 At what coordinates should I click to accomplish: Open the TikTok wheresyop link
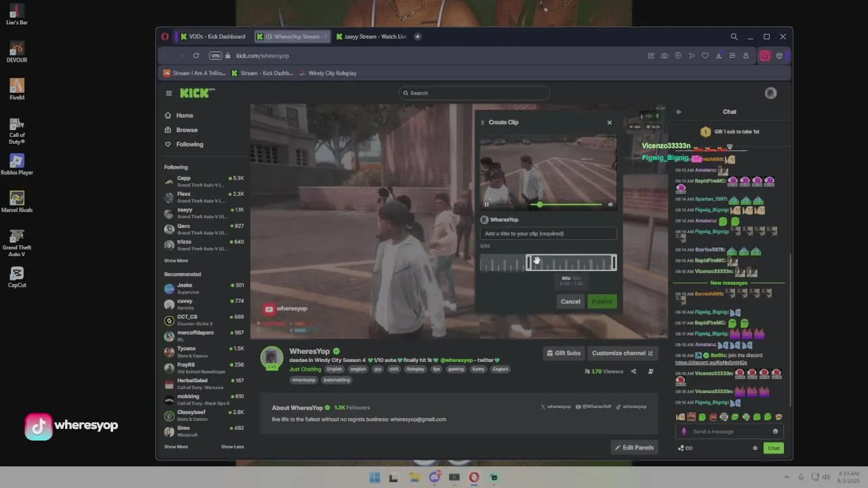point(631,407)
